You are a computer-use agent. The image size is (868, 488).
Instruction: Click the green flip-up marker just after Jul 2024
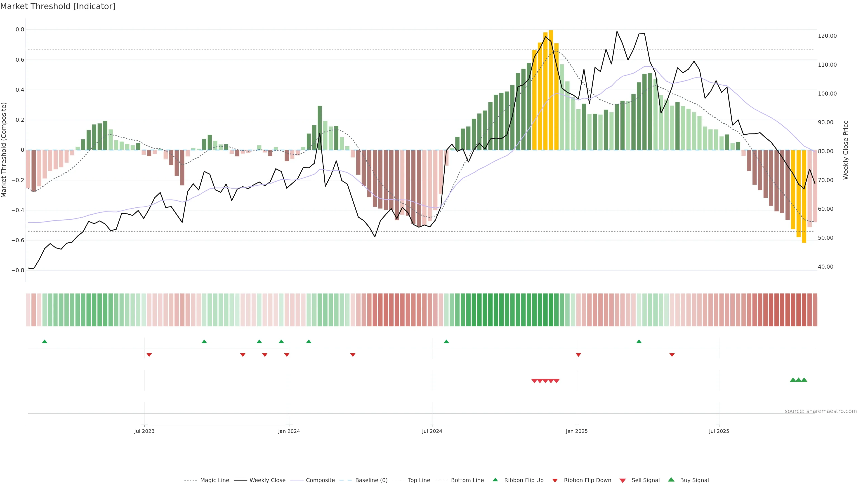click(x=446, y=342)
